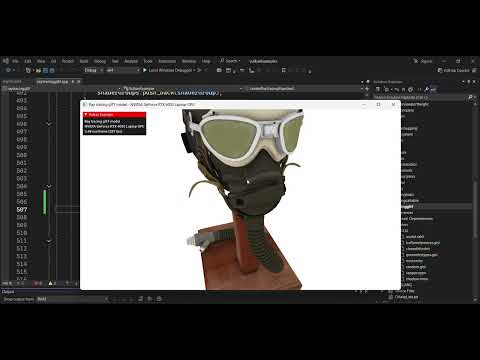Open the View menu
Image resolution: width=480 pixels, height=360 pixels.
tap(41, 61)
